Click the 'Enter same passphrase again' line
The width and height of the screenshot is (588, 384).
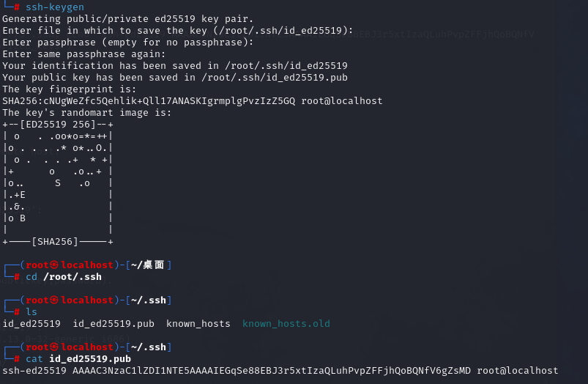click(x=84, y=54)
